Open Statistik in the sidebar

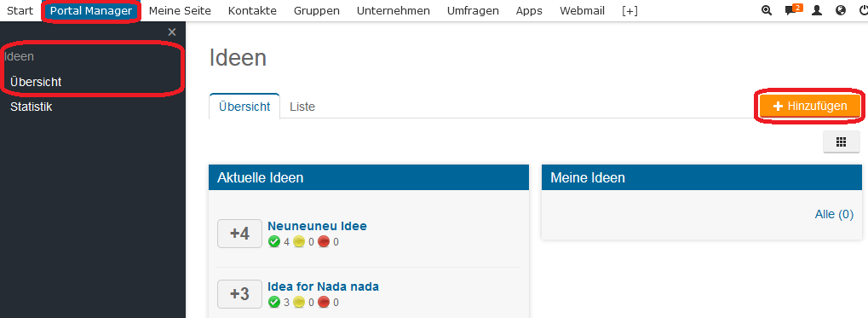coord(31,107)
